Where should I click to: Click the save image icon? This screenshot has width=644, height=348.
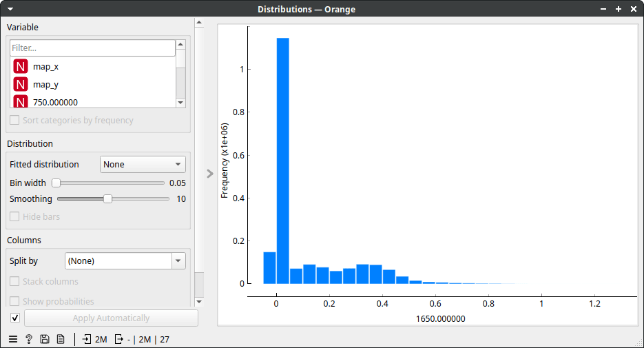pos(45,339)
